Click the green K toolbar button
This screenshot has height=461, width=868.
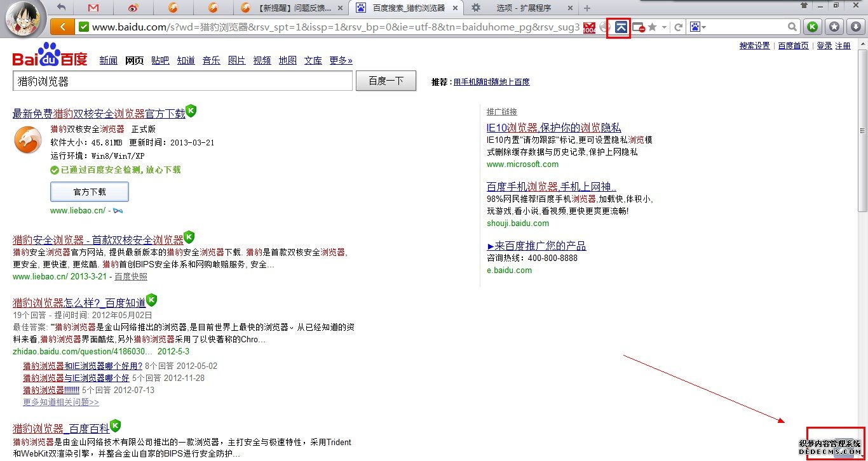[x=812, y=27]
